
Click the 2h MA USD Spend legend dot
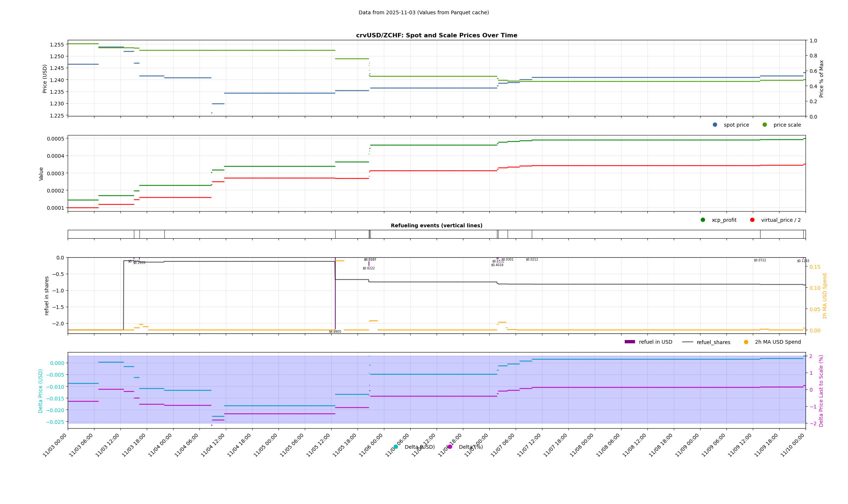[746, 342]
